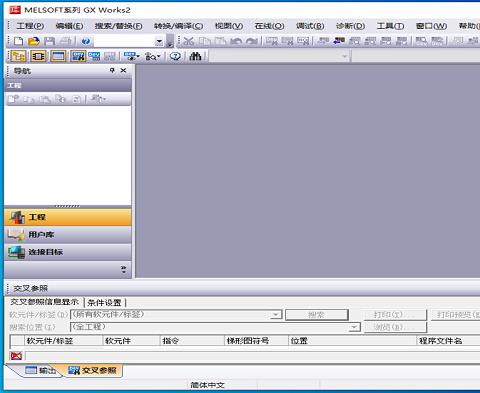This screenshot has width=480, height=393.
Task: Click red stop icon below cross reference table
Action: coord(16,356)
